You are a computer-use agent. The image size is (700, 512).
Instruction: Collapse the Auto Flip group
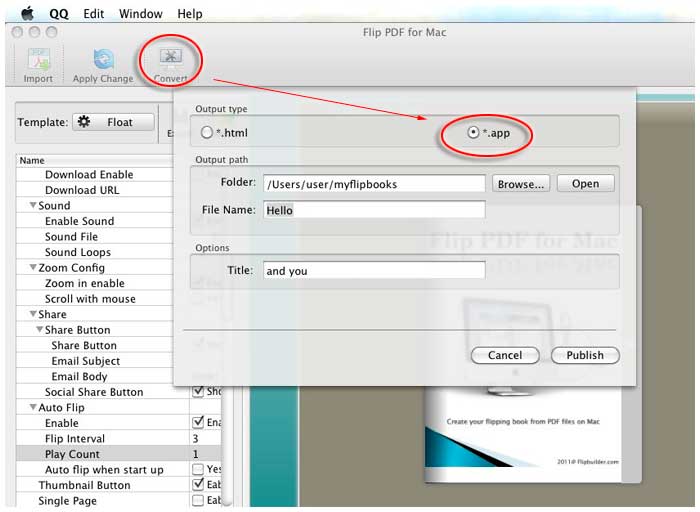tap(33, 407)
